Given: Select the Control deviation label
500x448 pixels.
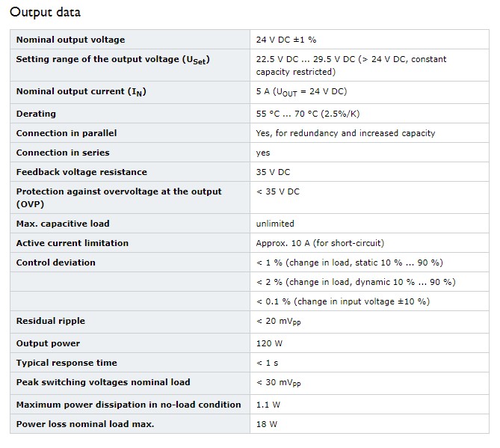Looking at the screenshot, I should click(56, 263).
